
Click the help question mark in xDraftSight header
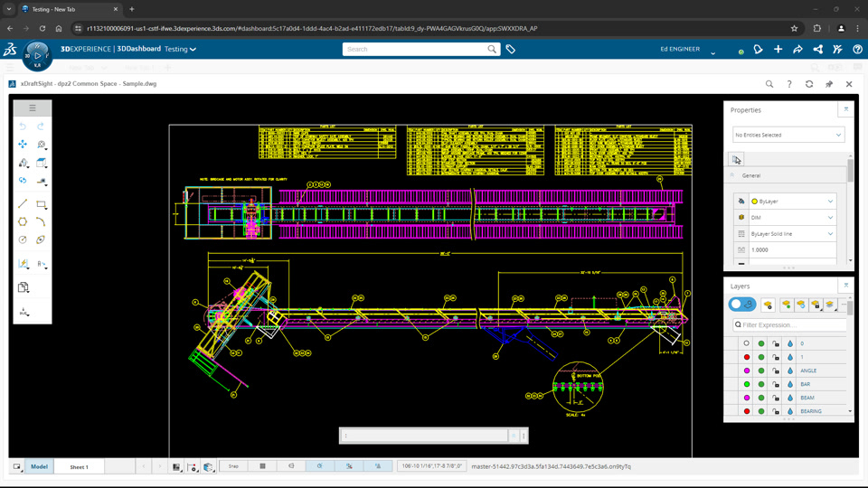[788, 84]
